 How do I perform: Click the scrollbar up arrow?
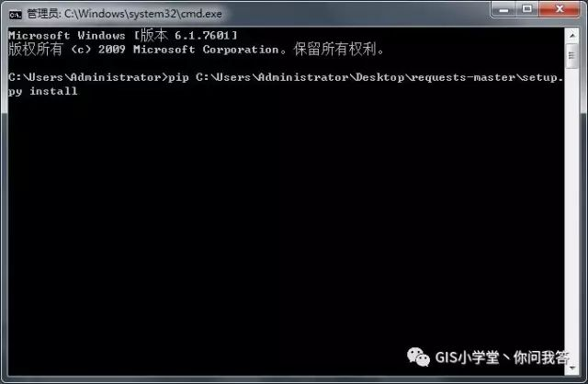click(571, 36)
